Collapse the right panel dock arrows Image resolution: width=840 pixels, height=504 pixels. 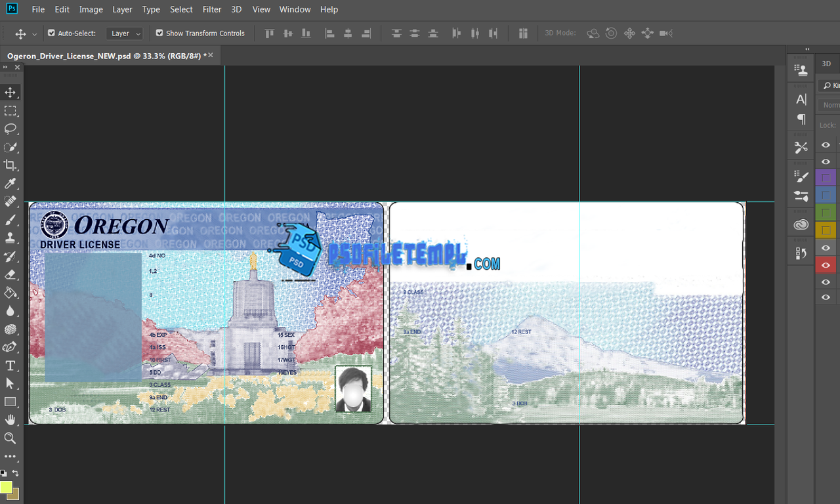pos(807,49)
